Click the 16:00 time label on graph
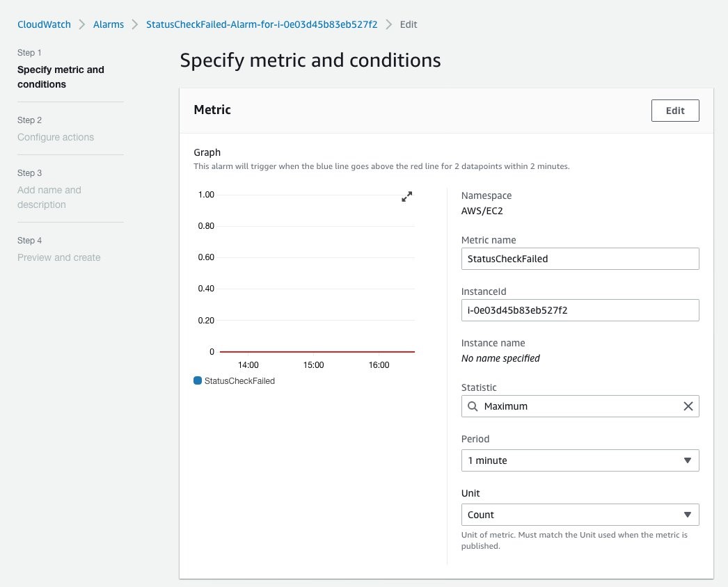The height and width of the screenshot is (587, 728). [x=379, y=364]
